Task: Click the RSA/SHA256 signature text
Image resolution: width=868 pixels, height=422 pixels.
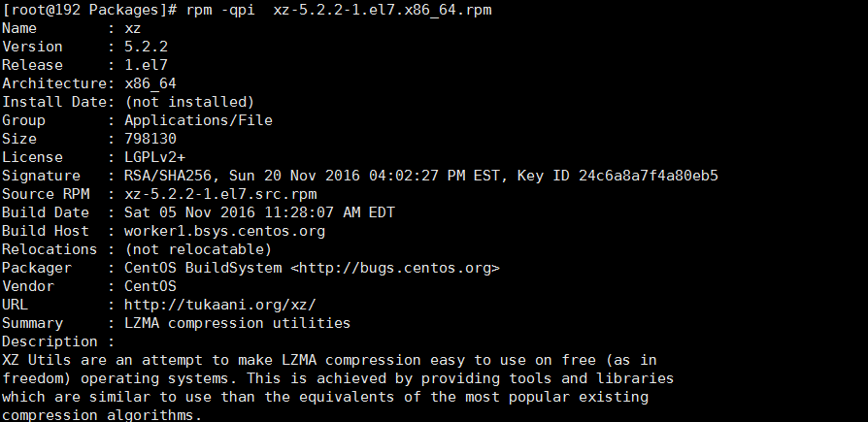Action: point(168,176)
